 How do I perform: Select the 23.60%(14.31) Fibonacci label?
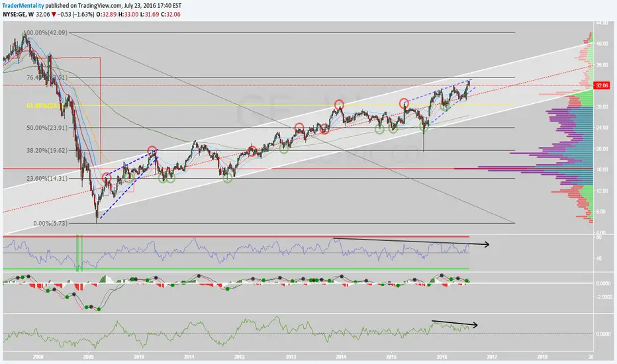[47, 178]
